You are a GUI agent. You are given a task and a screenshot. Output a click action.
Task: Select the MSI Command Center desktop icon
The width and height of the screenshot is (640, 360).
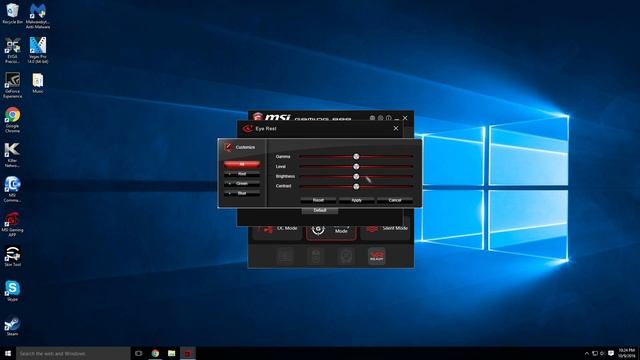click(12, 189)
